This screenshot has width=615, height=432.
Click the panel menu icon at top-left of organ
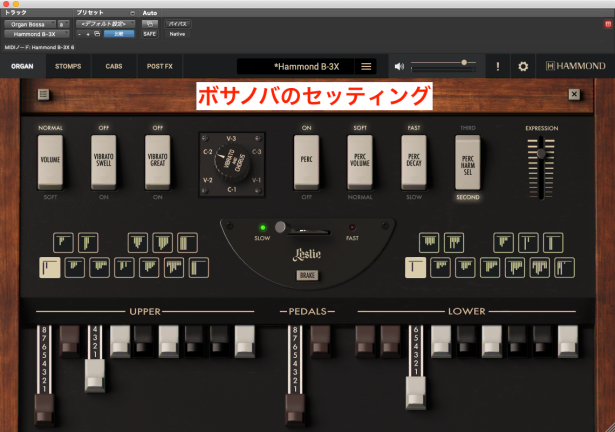(44, 96)
